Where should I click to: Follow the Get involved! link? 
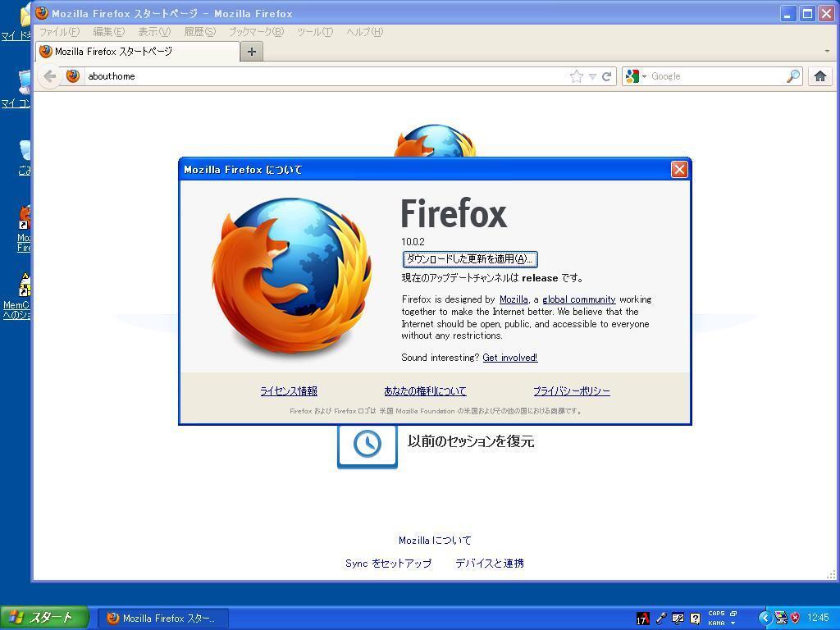point(509,358)
